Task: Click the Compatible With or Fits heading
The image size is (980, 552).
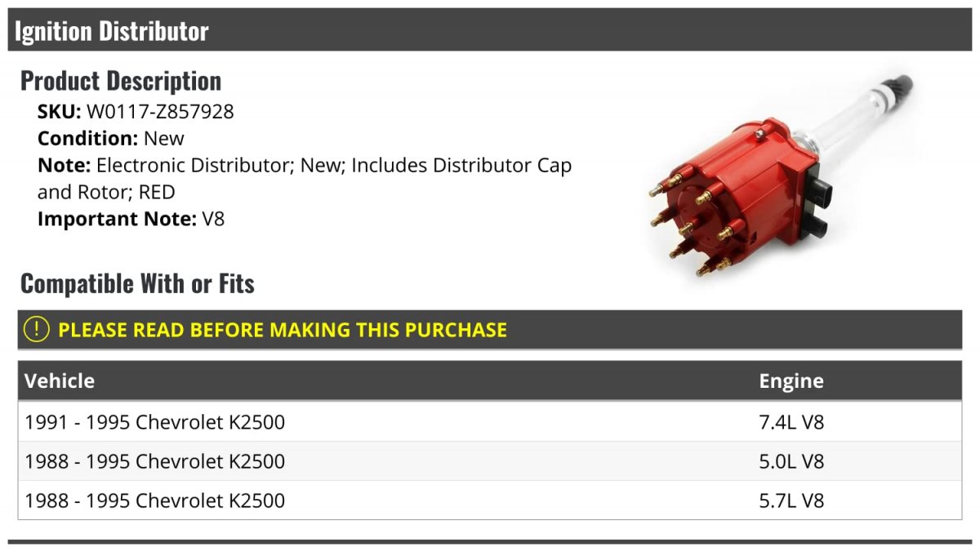Action: click(x=137, y=283)
